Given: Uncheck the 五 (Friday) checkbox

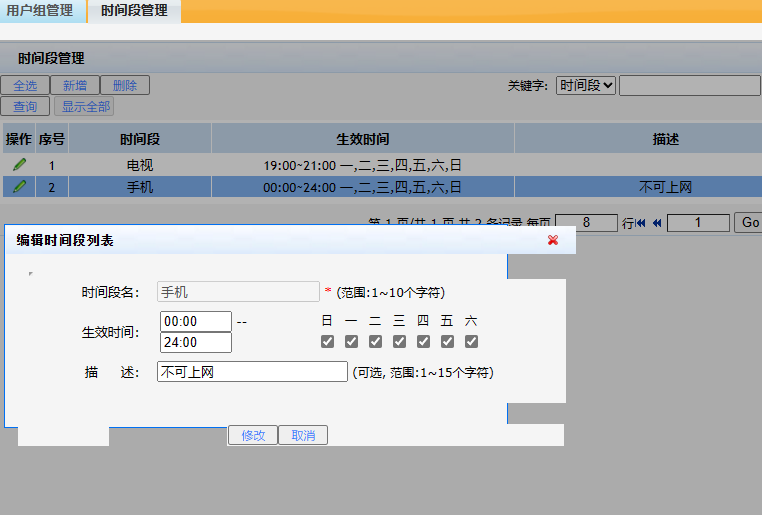Looking at the screenshot, I should coord(447,342).
